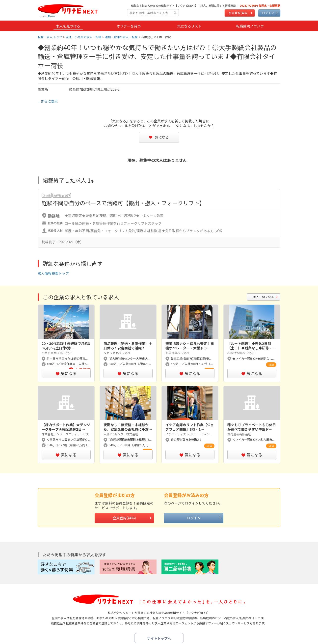Viewport: 318px width, 644px height.
Task: Open the building photo of 松岡特殊鋼 job
Action: (252, 322)
